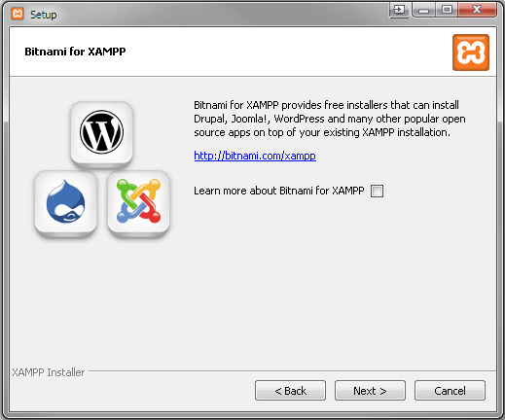Maximize the Setup window

coord(447,10)
